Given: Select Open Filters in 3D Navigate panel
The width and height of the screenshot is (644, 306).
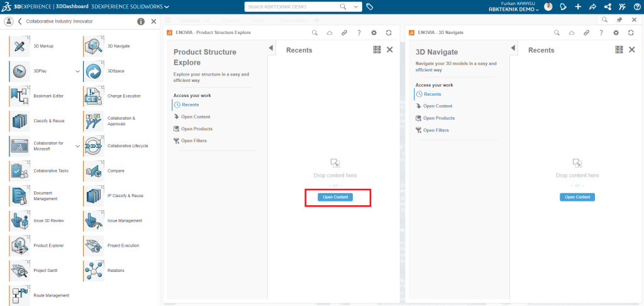Looking at the screenshot, I should click(x=436, y=130).
